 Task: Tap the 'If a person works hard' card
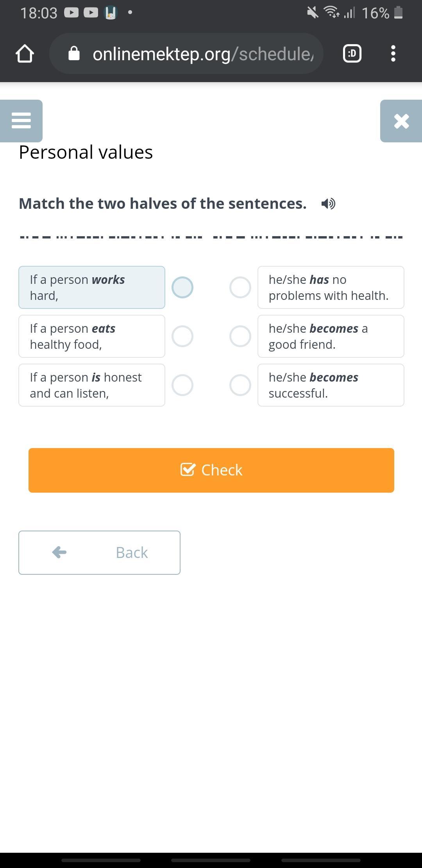92,287
